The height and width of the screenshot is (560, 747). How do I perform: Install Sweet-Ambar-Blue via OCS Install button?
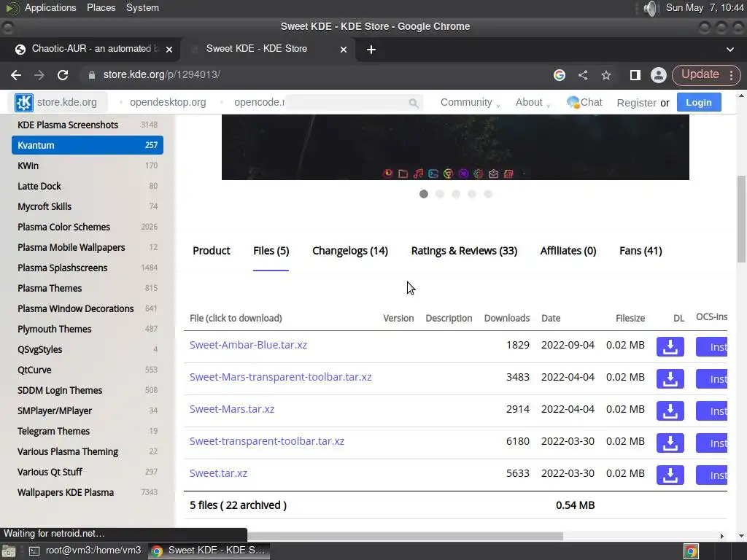pyautogui.click(x=711, y=346)
